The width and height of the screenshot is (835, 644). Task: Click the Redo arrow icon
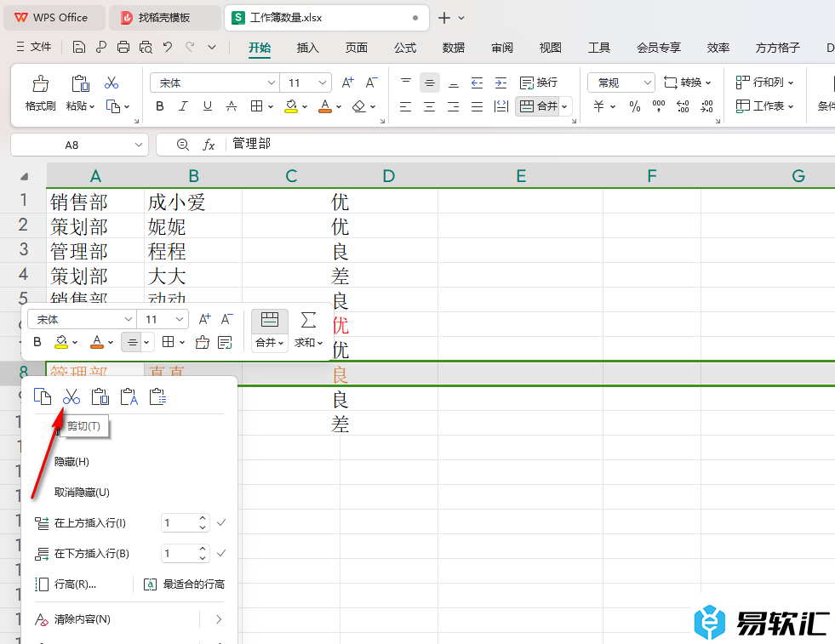coord(190,48)
